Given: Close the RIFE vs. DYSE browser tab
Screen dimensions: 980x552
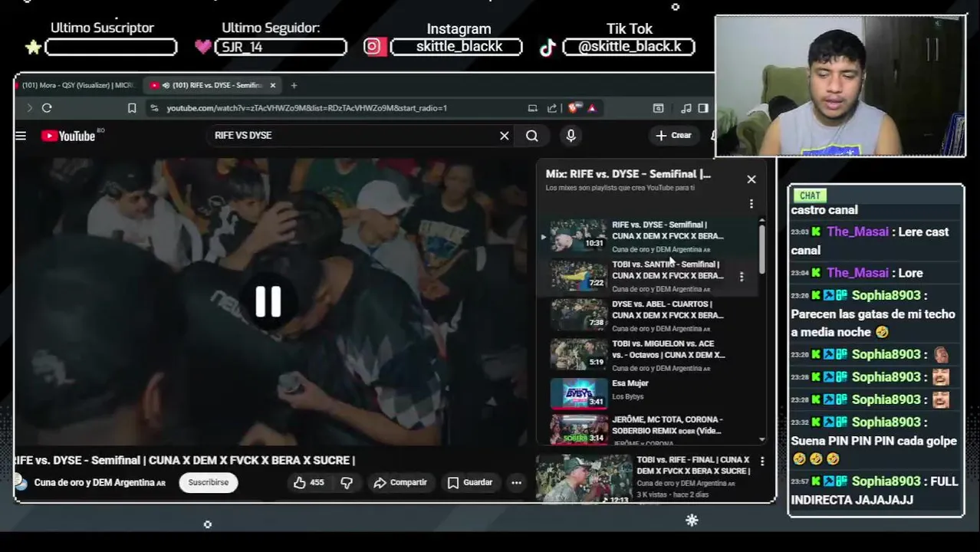Looking at the screenshot, I should click(272, 85).
